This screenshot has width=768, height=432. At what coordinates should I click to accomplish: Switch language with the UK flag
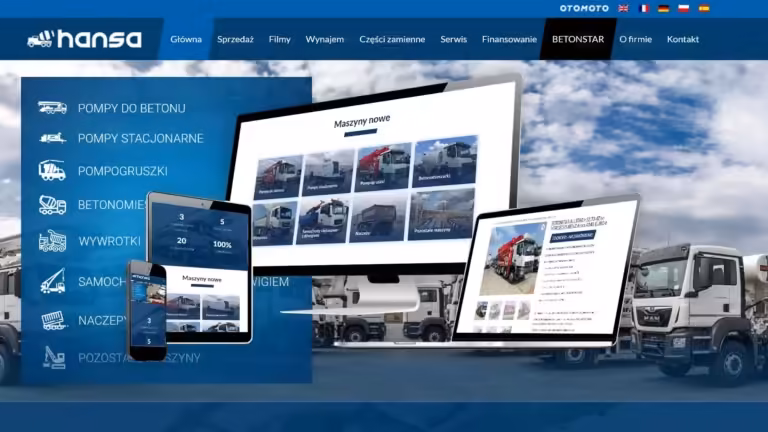pos(623,8)
